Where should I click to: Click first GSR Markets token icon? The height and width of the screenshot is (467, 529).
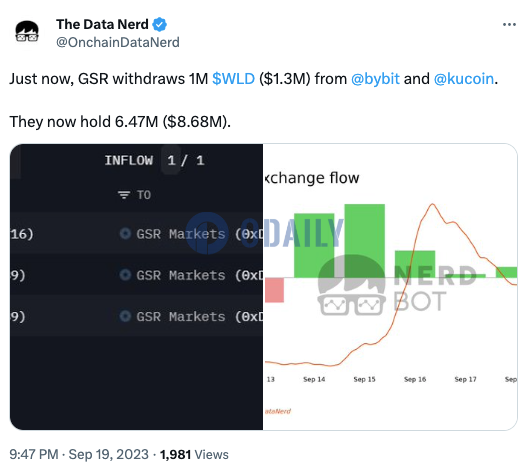[125, 234]
